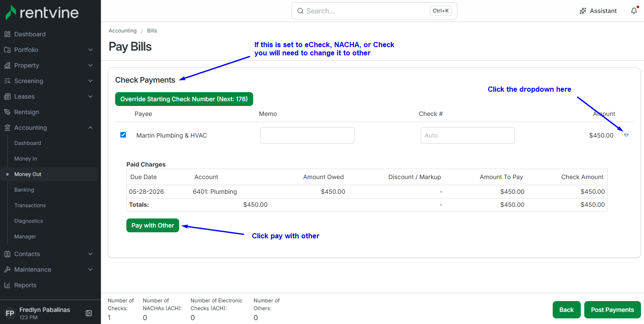This screenshot has width=644, height=324.
Task: Open the Transactions submenu item
Action: 30,205
